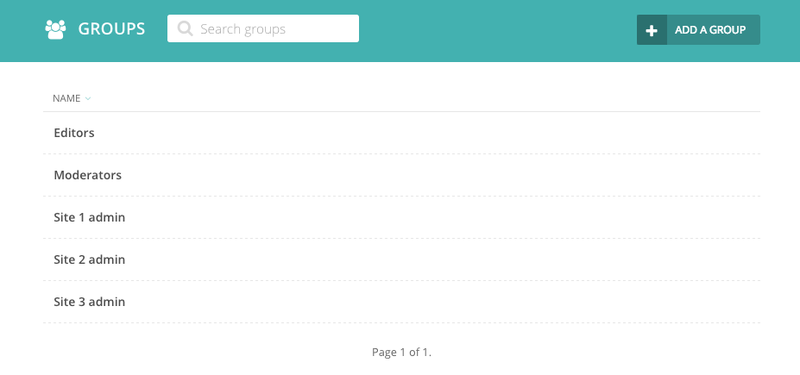Focus the Search groups text field

click(x=263, y=29)
